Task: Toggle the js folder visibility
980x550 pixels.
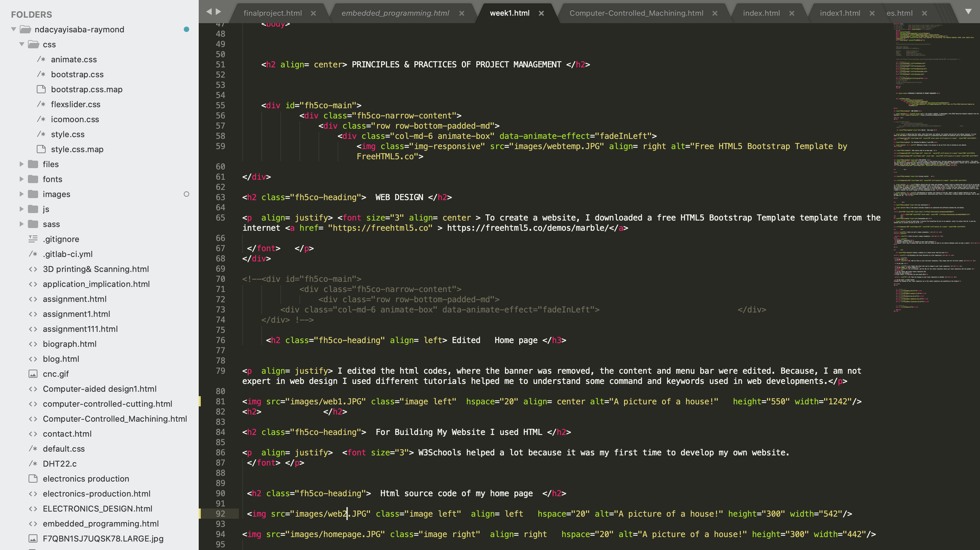Action: [21, 209]
